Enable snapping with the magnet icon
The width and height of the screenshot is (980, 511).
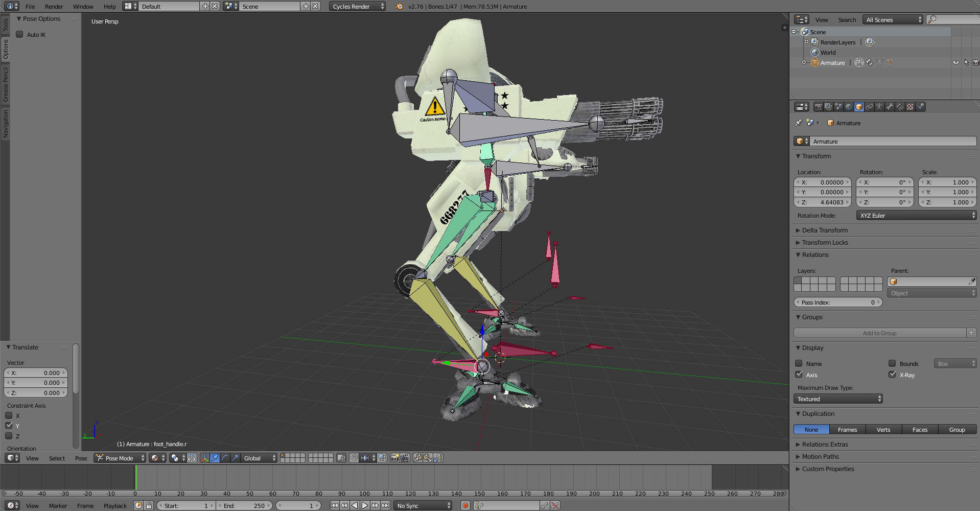tap(354, 458)
